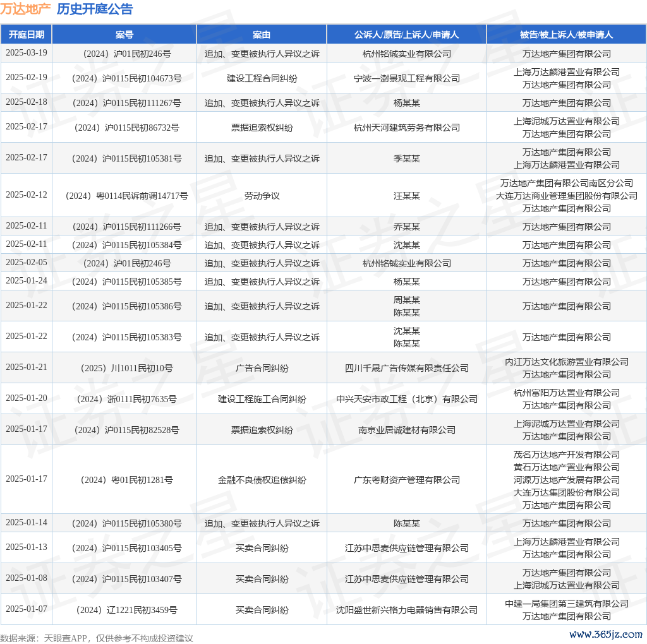The height and width of the screenshot is (644, 647).
Task: Select case number 沪0115民初111266号
Action: click(x=126, y=227)
